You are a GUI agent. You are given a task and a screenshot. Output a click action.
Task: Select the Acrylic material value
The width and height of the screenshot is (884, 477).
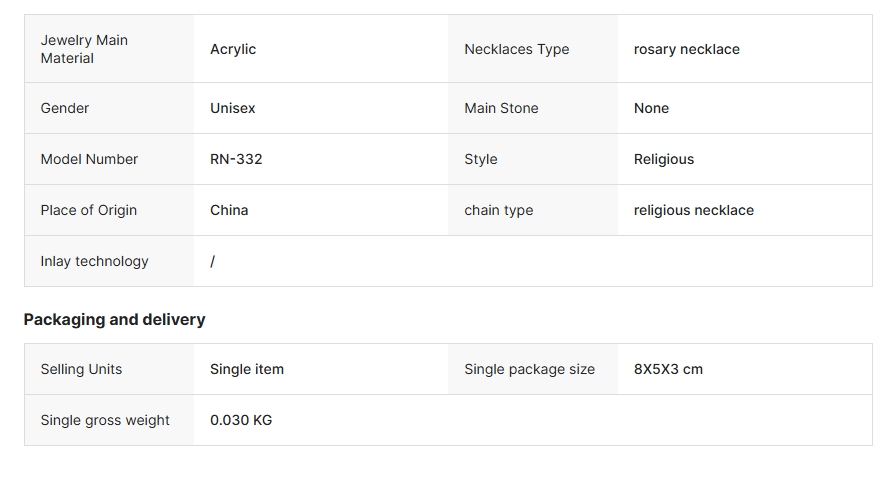[233, 50]
